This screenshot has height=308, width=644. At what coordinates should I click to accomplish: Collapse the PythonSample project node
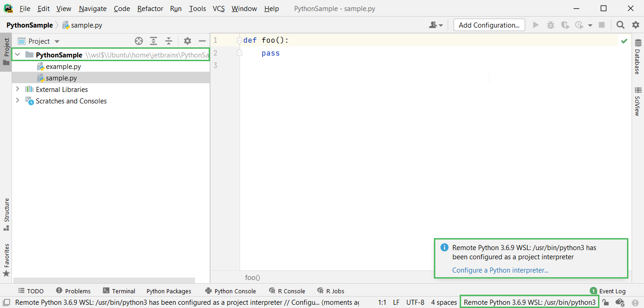coord(17,54)
